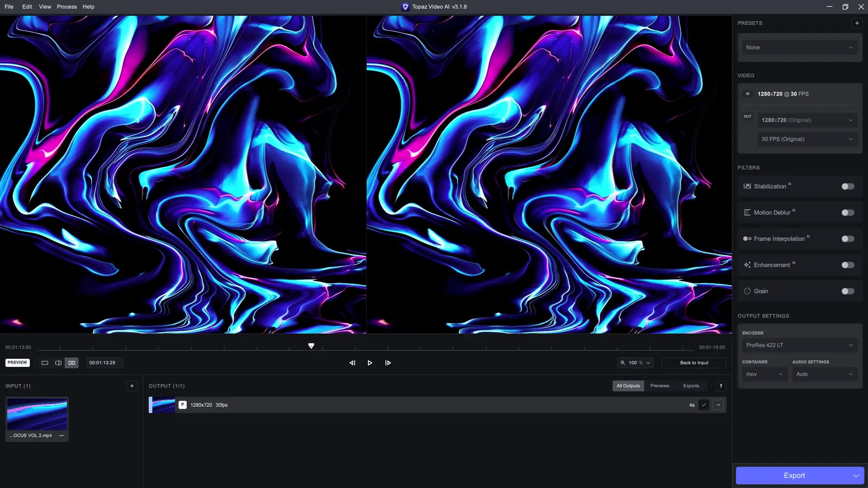Toggle the Grain filter on
This screenshot has width=868, height=488.
point(848,291)
